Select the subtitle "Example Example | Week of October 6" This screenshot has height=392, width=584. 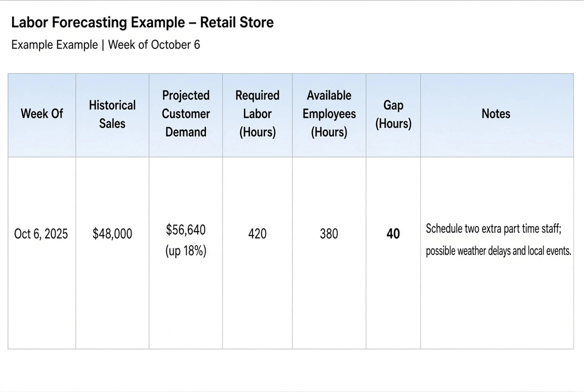tap(105, 44)
